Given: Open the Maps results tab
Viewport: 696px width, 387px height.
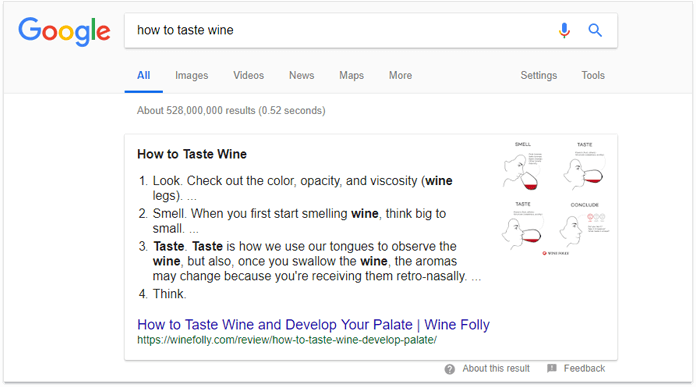Looking at the screenshot, I should 352,75.
